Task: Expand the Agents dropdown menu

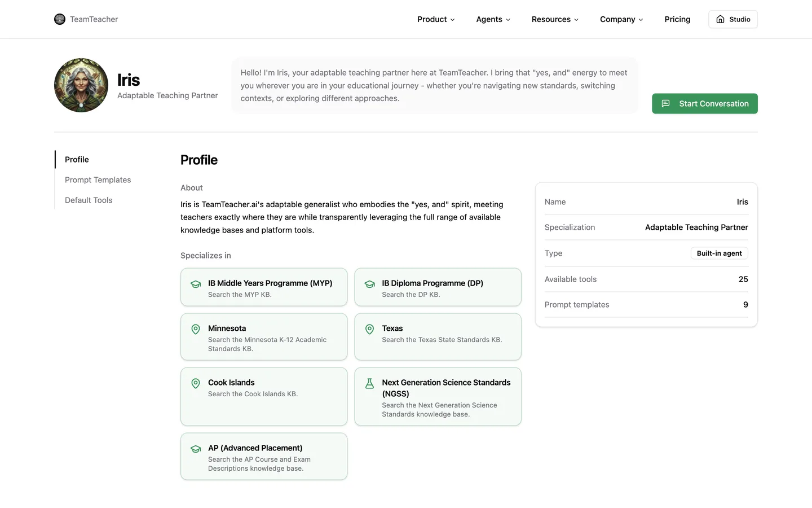Action: (493, 19)
